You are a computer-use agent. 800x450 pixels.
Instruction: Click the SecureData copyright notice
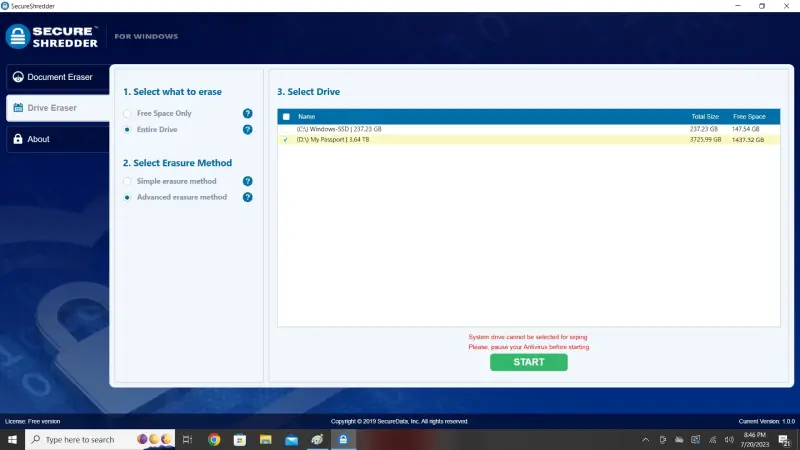(x=399, y=421)
